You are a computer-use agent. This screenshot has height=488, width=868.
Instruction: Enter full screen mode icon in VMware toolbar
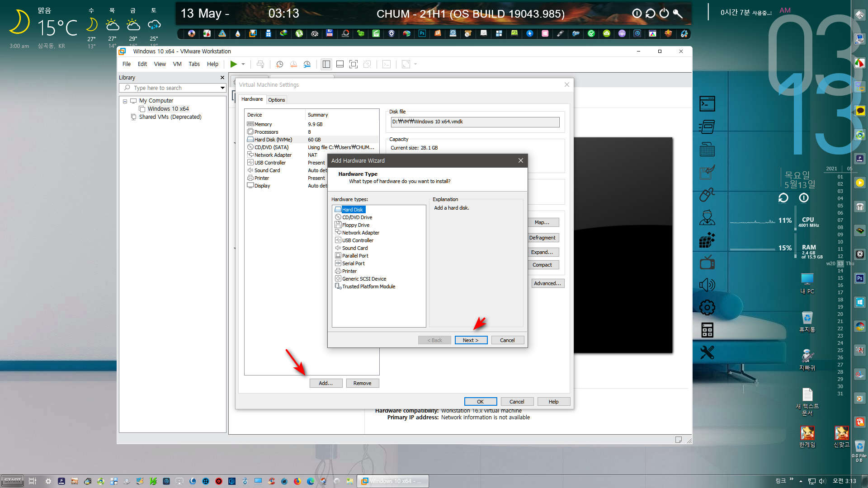(x=353, y=64)
